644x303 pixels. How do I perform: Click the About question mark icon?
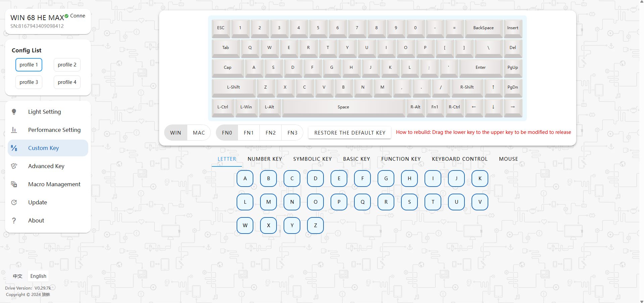click(x=14, y=220)
